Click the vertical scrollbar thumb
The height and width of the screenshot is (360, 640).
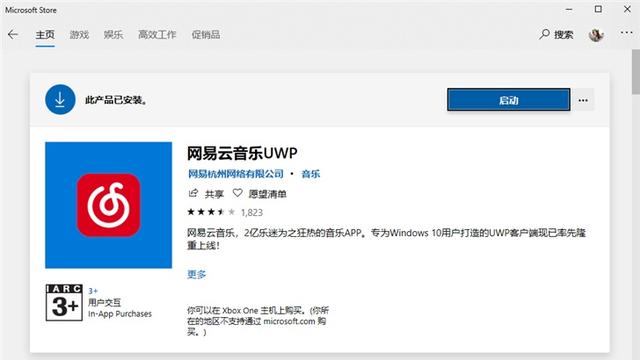pos(636,72)
